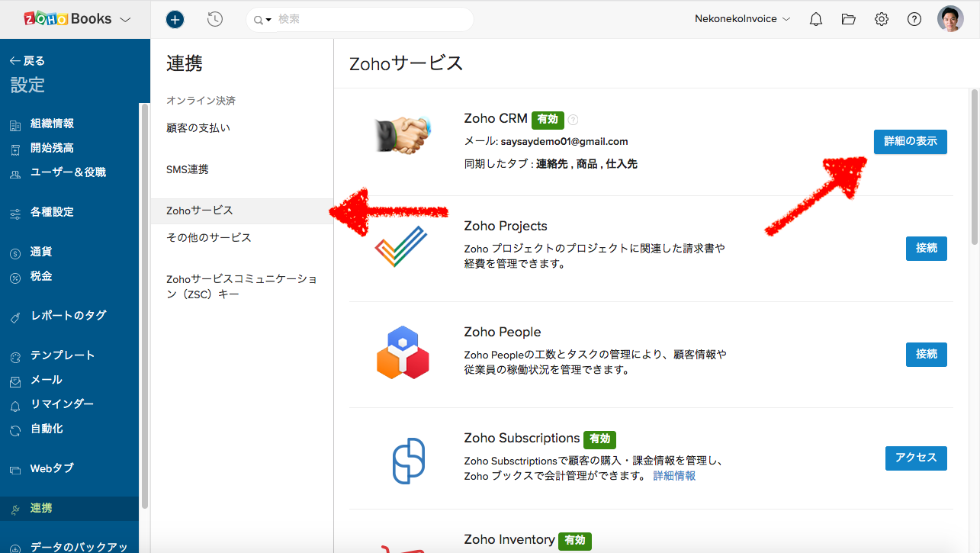Viewport: 980px width, 553px height.
Task: Open the notifications bell icon
Action: point(816,19)
